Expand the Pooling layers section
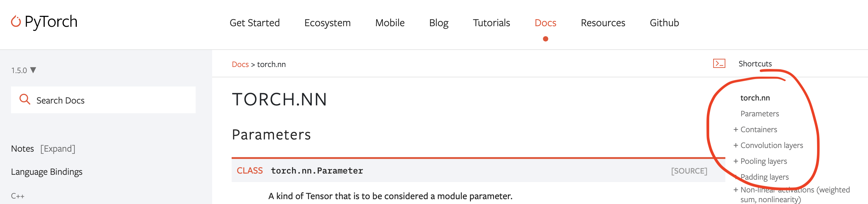 [x=763, y=161]
